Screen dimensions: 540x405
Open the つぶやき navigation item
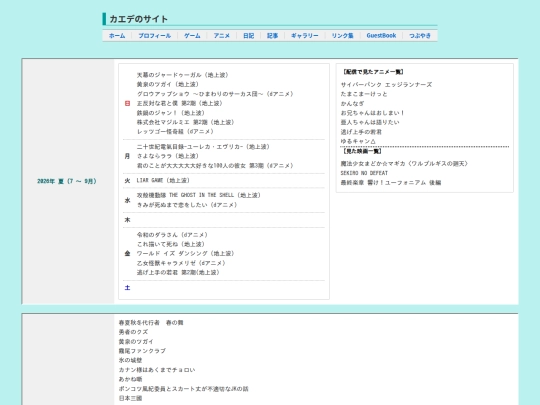[x=420, y=35]
